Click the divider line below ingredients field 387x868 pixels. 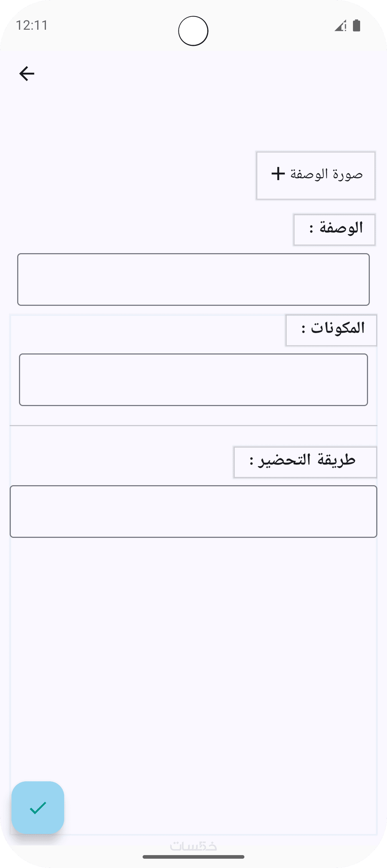point(193,425)
